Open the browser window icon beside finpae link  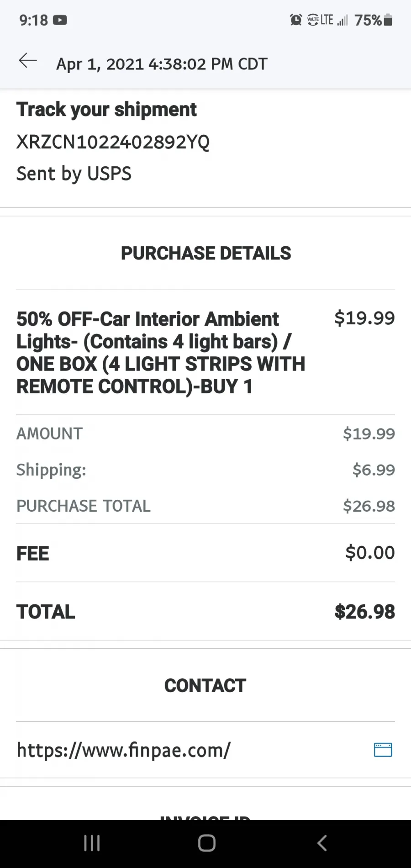coord(383,750)
